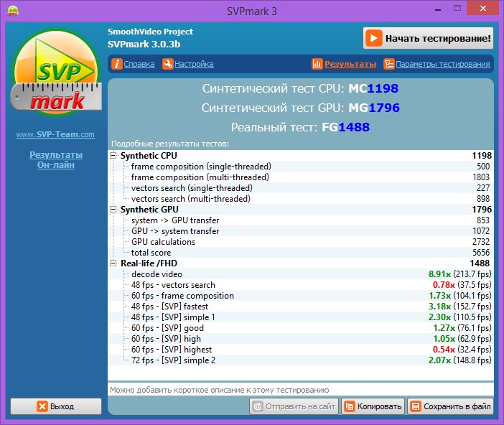Switch to the Результаты view

tap(350, 64)
